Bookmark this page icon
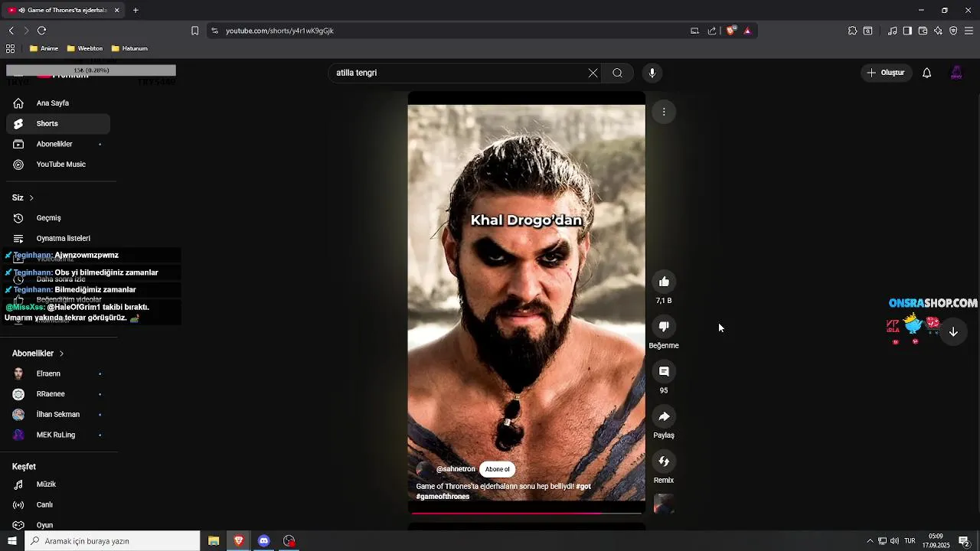 (194, 31)
